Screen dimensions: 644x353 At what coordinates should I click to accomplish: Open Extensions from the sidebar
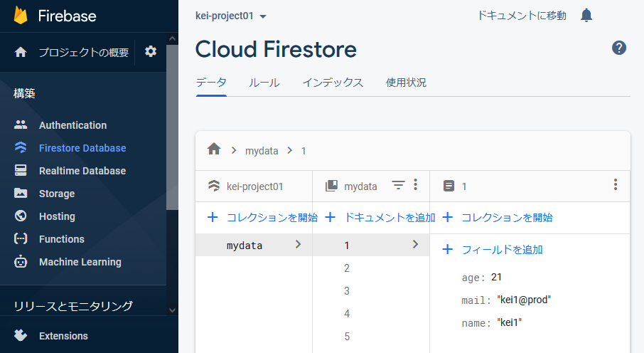tap(63, 336)
